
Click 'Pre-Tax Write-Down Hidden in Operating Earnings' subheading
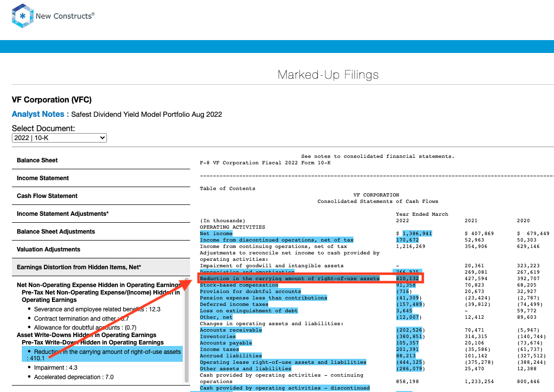[x=93, y=342]
